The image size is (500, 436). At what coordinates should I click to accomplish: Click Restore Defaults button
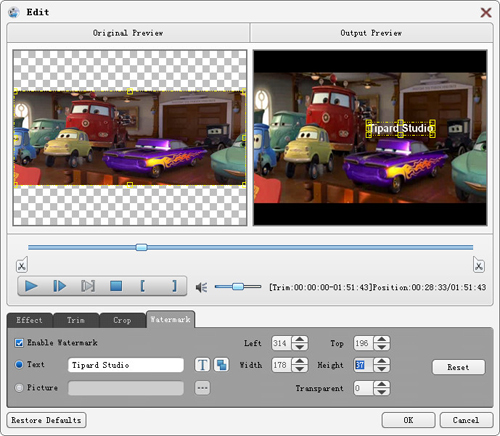[x=46, y=420]
